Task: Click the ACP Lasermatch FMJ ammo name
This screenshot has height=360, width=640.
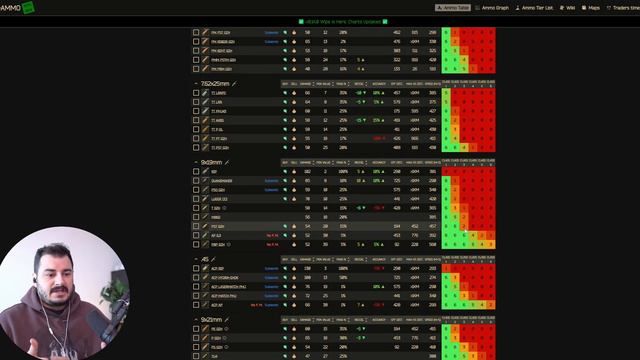Action: (x=229, y=287)
